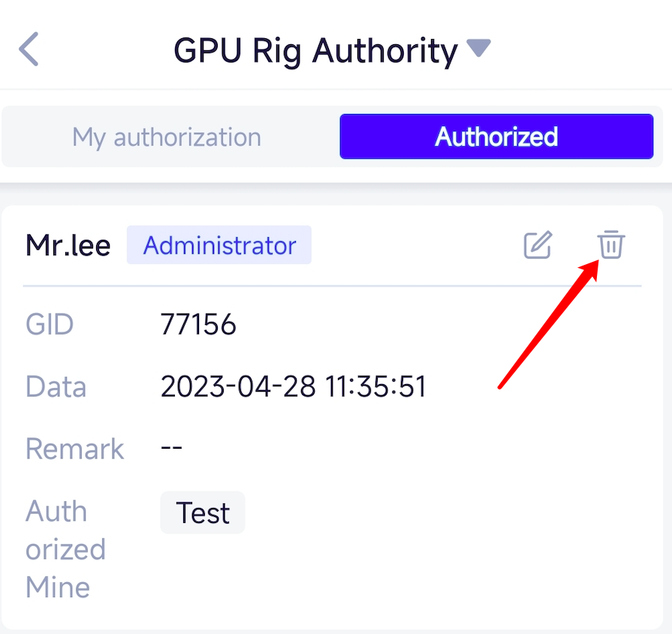Click the GID field label
Screen dimensions: 672x634
coord(50,325)
